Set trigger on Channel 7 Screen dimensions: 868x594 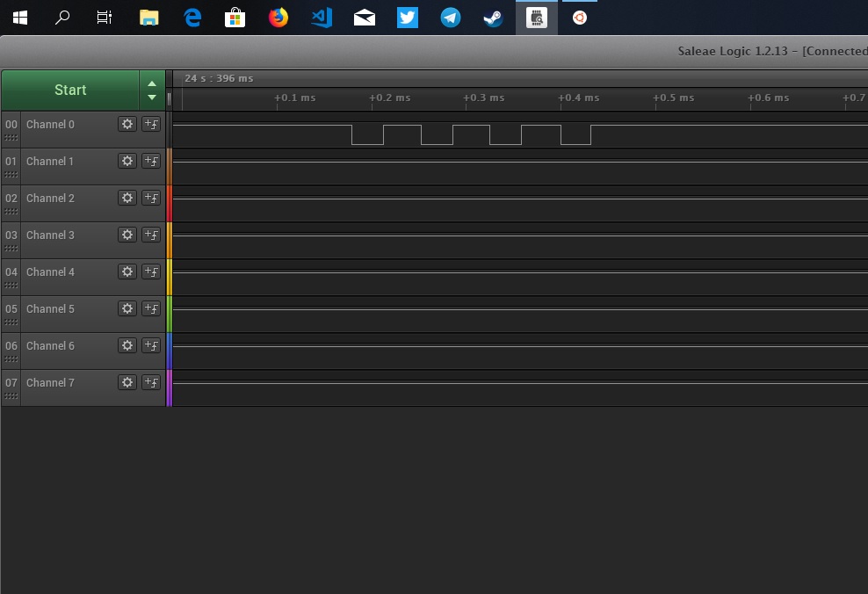tap(151, 382)
